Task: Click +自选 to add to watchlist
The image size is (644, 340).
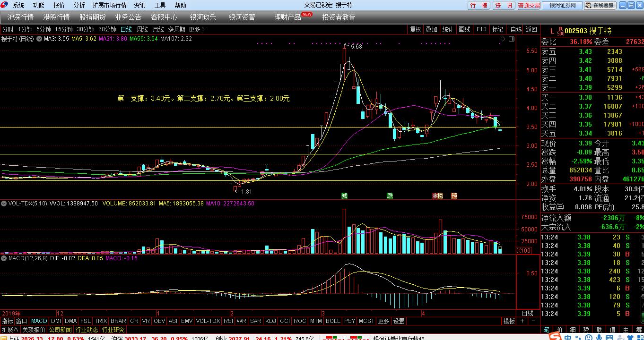Action: coord(514,29)
